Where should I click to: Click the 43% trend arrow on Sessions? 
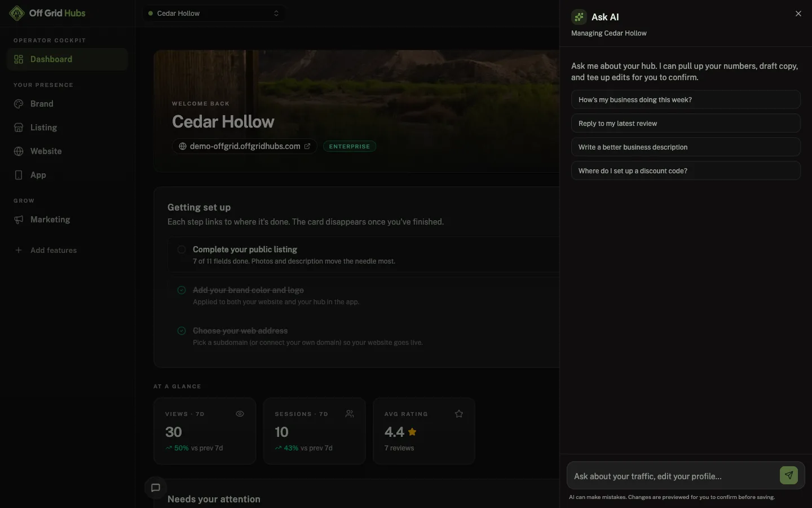tap(278, 448)
